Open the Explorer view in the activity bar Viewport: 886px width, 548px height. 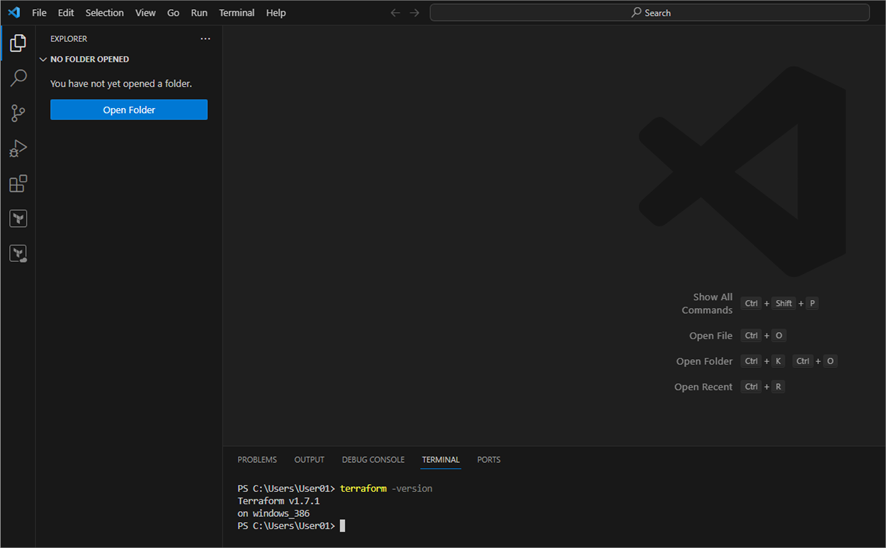[18, 43]
